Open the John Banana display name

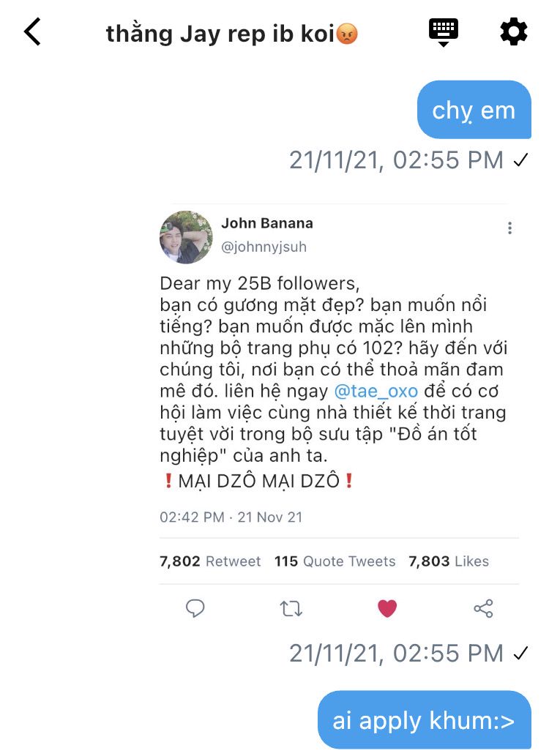[x=266, y=223]
